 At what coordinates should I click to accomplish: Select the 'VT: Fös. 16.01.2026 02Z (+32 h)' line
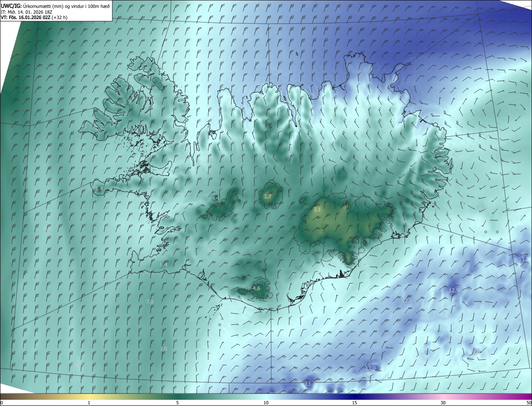(x=34, y=17)
